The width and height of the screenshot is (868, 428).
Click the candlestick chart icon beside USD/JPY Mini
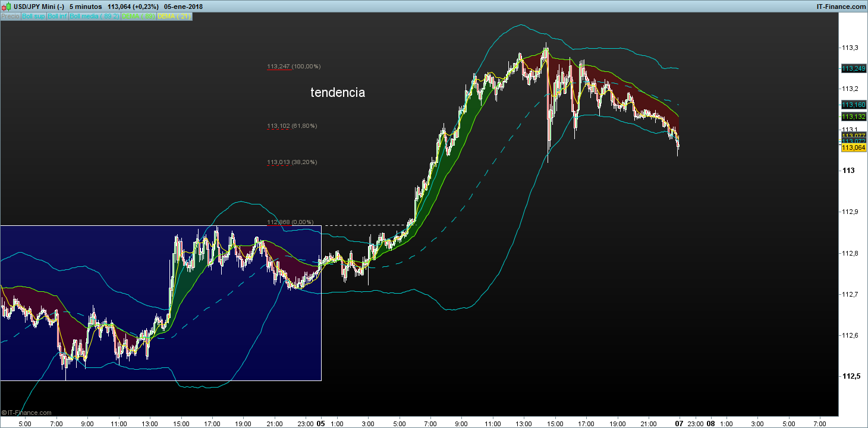6,6
